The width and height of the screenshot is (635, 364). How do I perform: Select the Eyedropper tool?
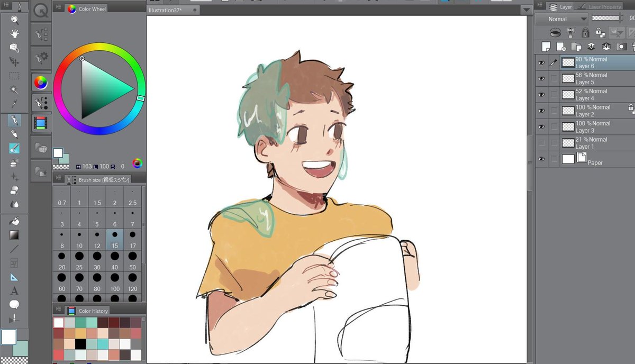click(x=14, y=104)
